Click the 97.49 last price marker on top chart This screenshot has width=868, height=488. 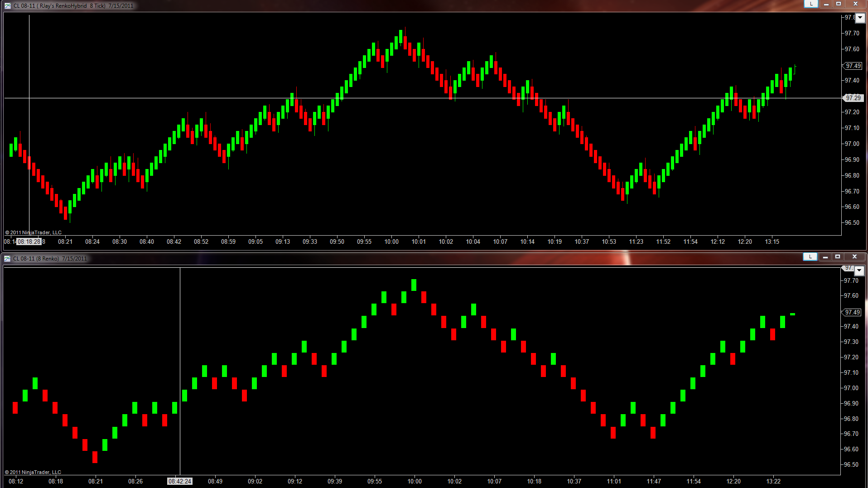(853, 66)
